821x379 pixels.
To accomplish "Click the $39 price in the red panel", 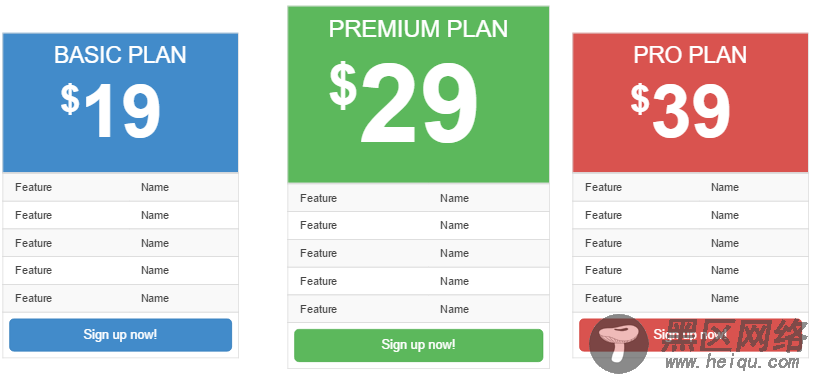I will coord(681,112).
